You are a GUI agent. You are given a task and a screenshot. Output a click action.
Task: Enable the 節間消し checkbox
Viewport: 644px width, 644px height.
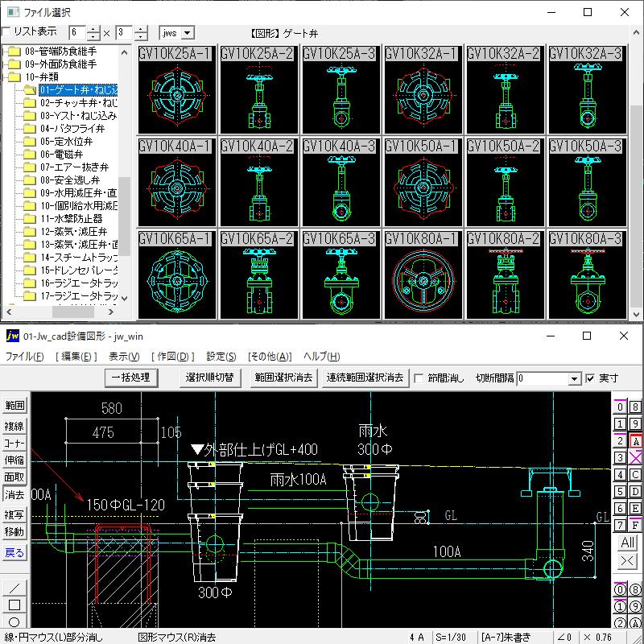tap(418, 377)
